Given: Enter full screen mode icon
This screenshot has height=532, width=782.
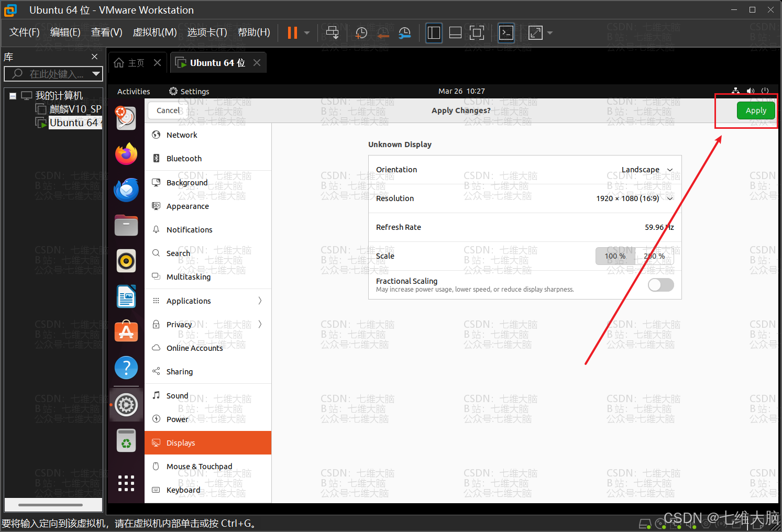Looking at the screenshot, I should tap(477, 33).
